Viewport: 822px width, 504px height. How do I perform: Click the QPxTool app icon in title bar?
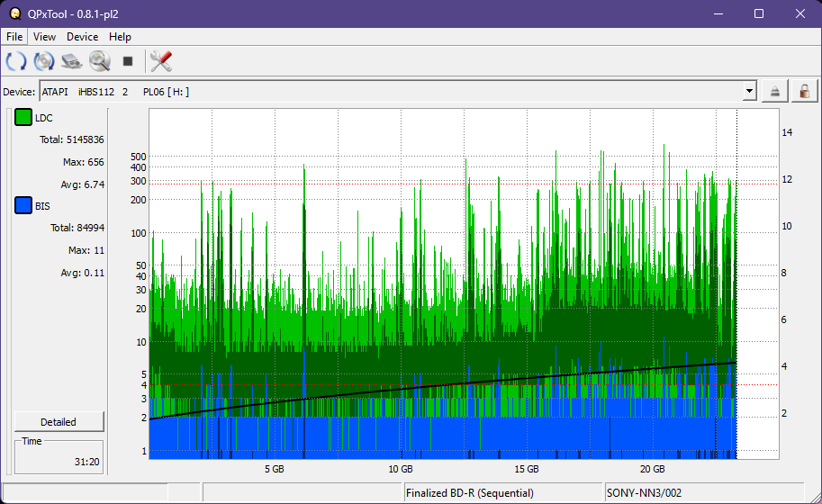15,13
